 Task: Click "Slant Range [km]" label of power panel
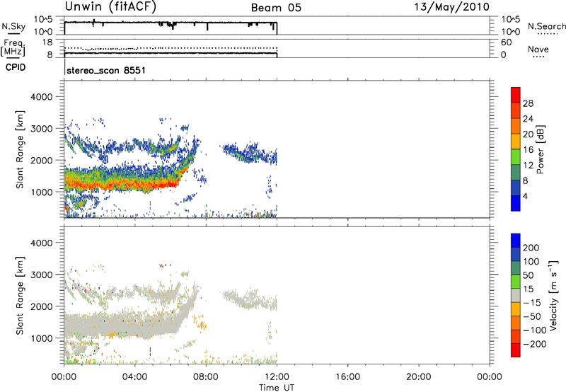(21, 149)
